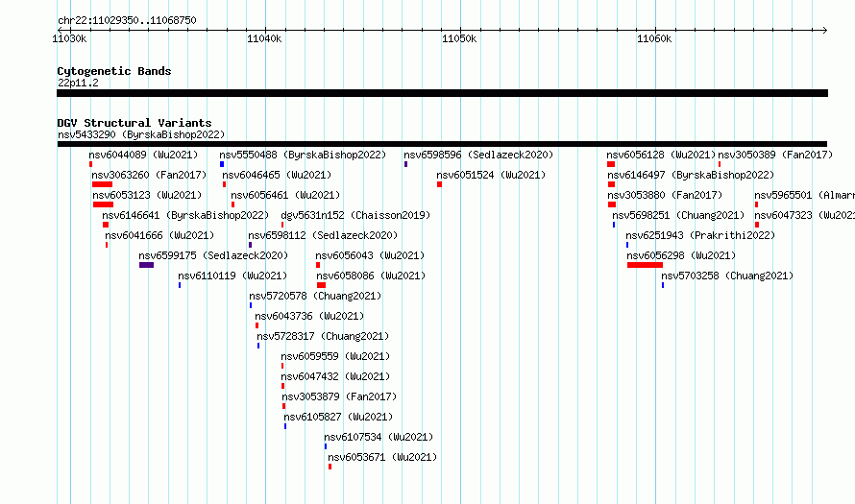This screenshot has width=855, height=504.
Task: Click nsv6056128 (Wu2021) label
Action: pyautogui.click(x=661, y=155)
